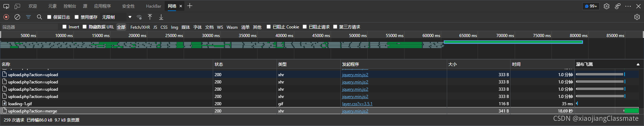
Task: Sort by 瀑布 column arrow
Action: [x=638, y=64]
